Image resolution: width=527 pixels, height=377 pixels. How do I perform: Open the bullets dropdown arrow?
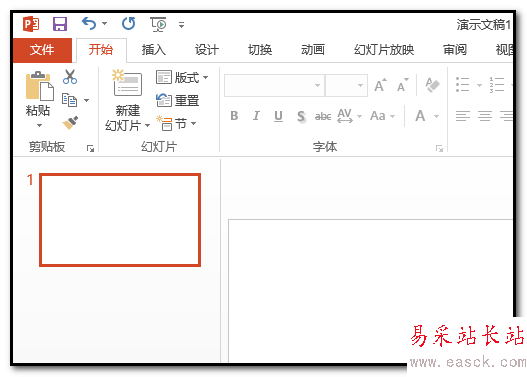coord(480,85)
